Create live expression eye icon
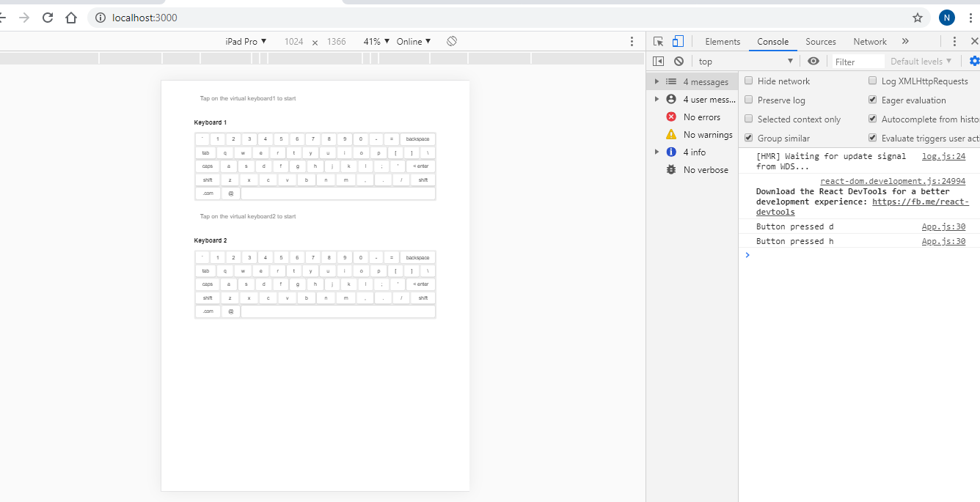 tap(813, 62)
